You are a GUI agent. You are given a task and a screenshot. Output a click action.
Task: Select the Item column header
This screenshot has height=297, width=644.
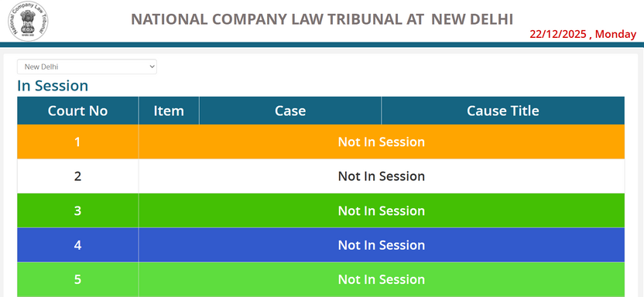(x=169, y=111)
